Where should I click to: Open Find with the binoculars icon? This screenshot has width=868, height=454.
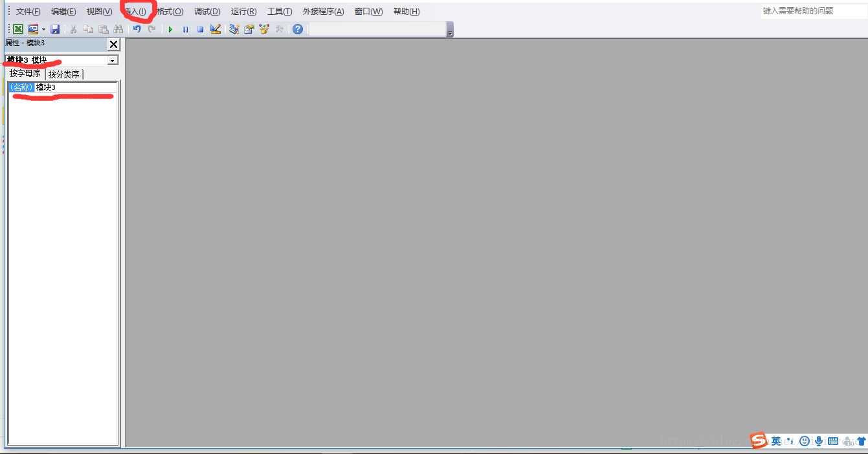click(x=118, y=29)
